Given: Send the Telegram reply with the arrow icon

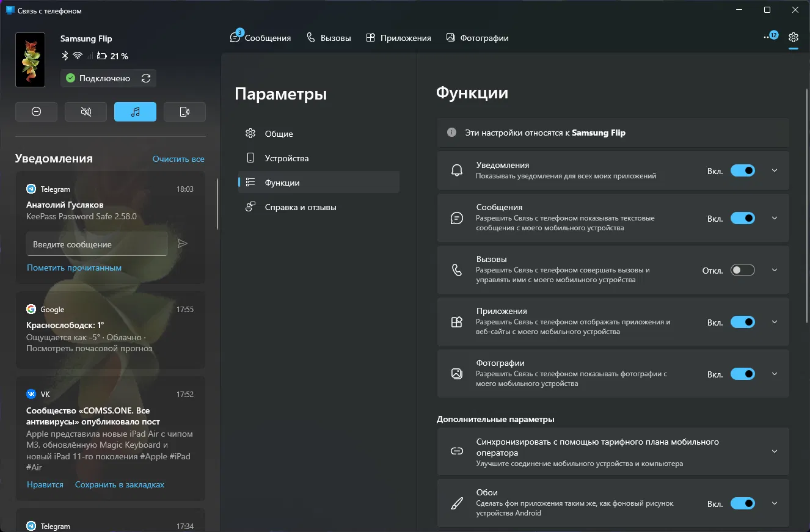Looking at the screenshot, I should [181, 244].
